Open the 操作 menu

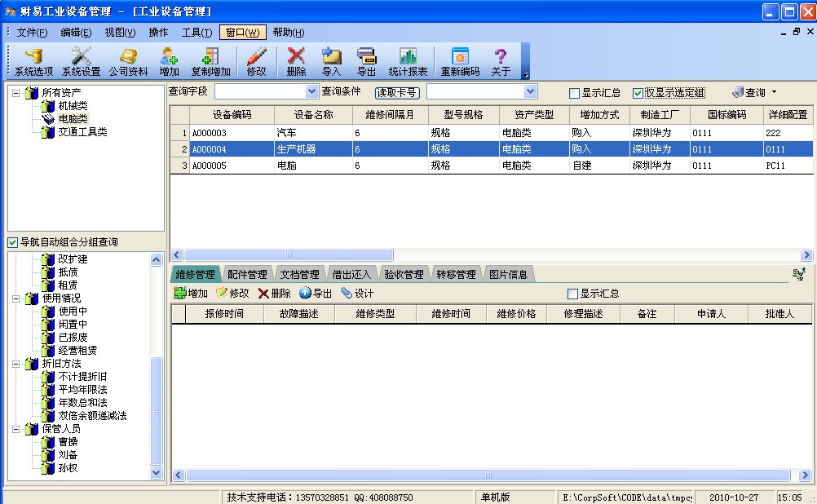(158, 33)
